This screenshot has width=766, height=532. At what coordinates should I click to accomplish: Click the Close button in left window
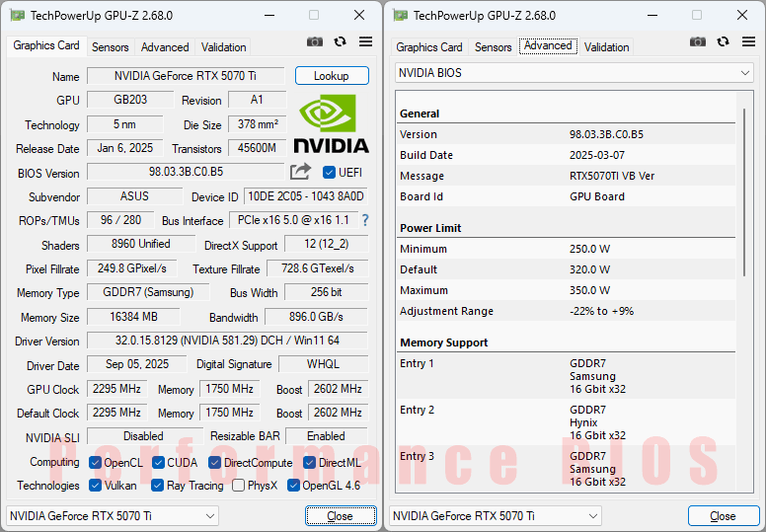pos(341,516)
